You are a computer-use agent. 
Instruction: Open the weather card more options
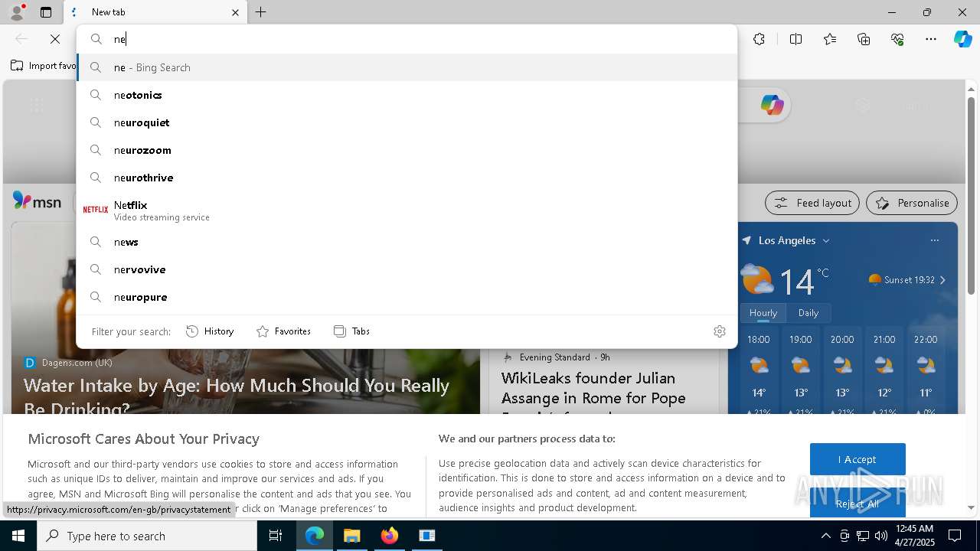click(934, 240)
